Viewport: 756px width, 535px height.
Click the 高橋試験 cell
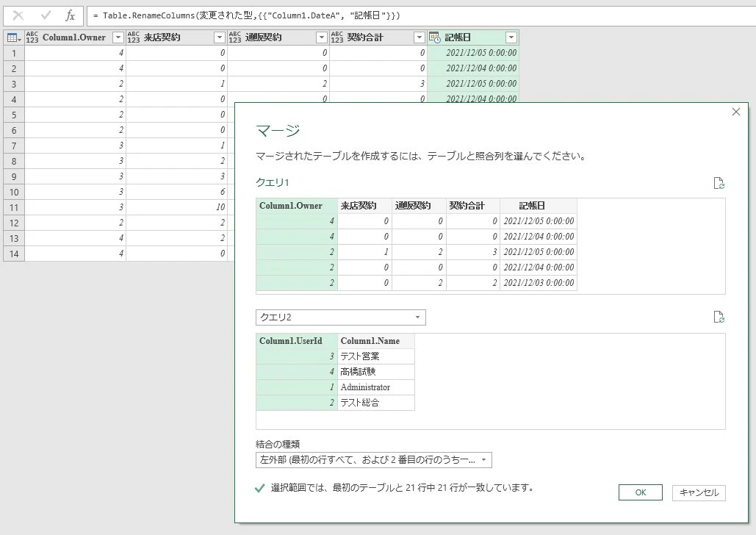376,372
